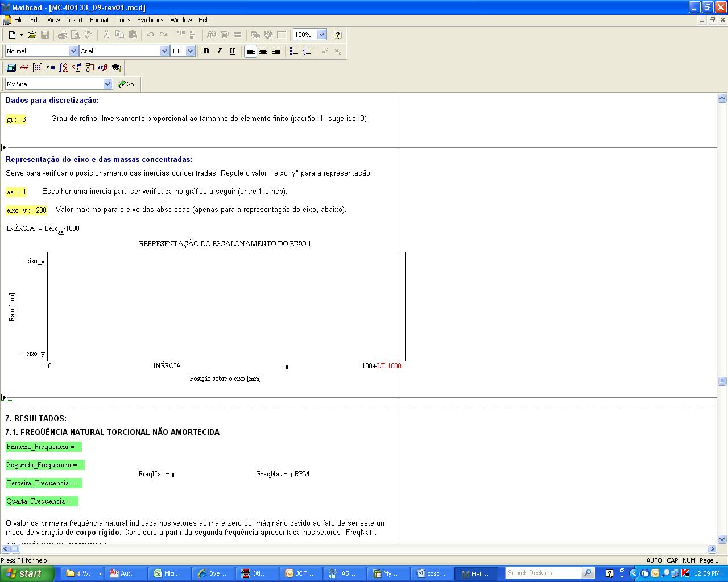Toggle italic formatting

click(219, 51)
